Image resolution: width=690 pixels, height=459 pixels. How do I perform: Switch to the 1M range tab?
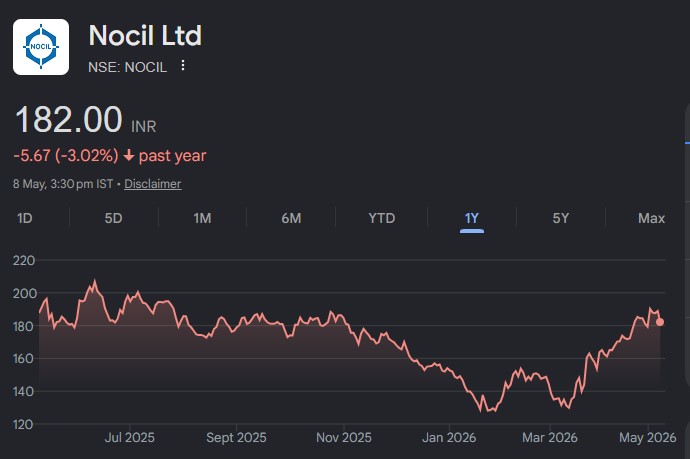point(202,218)
